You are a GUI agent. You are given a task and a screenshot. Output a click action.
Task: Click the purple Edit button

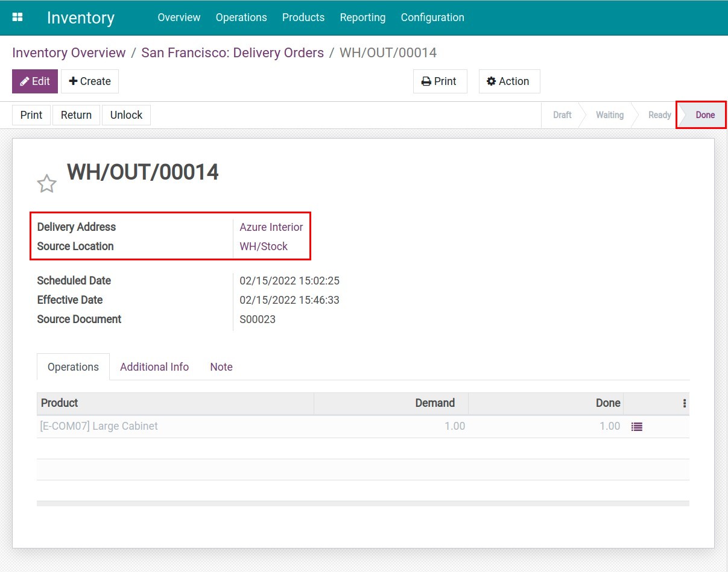[35, 81]
